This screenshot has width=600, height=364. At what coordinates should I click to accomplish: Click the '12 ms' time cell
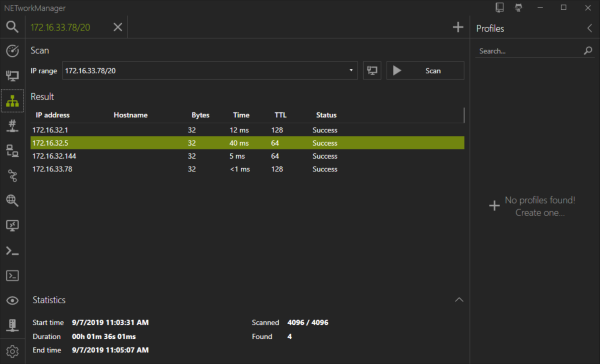point(239,130)
